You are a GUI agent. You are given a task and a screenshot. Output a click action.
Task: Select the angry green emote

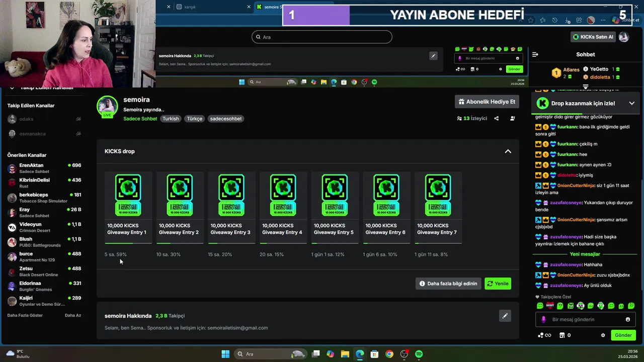tap(571, 306)
